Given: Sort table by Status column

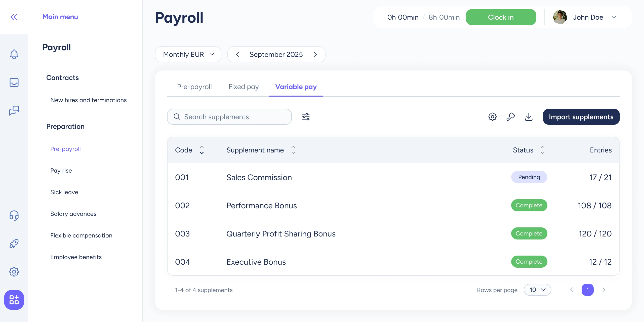Looking at the screenshot, I should click(542, 150).
